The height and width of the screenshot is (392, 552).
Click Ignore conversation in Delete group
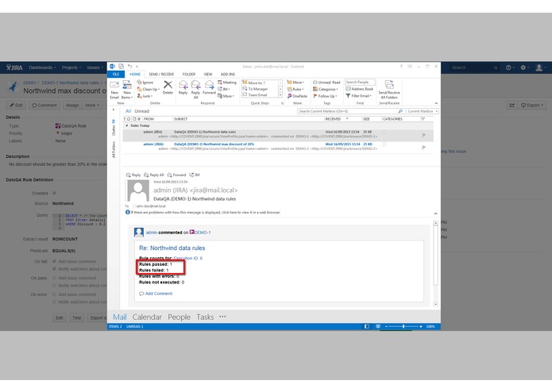pyautogui.click(x=145, y=83)
